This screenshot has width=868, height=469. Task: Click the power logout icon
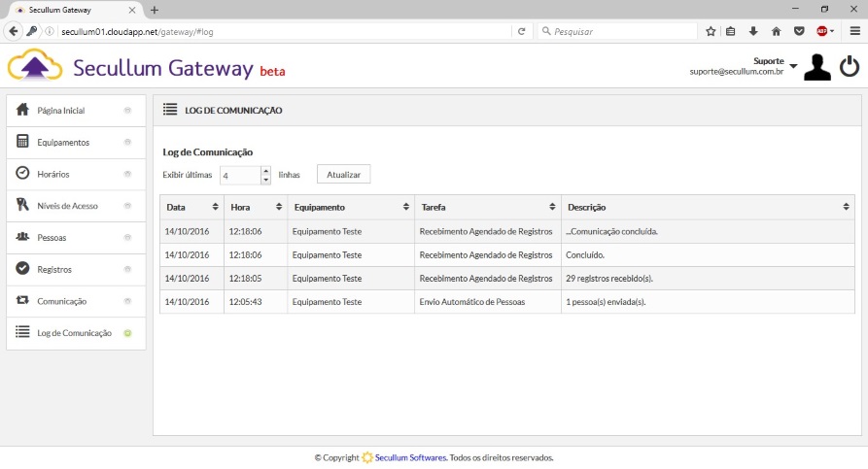[x=849, y=67]
